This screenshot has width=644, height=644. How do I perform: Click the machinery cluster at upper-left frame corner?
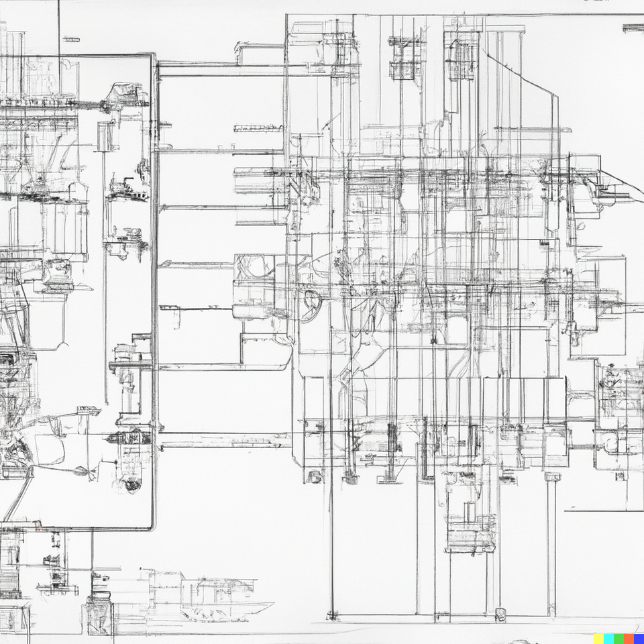click(x=125, y=97)
